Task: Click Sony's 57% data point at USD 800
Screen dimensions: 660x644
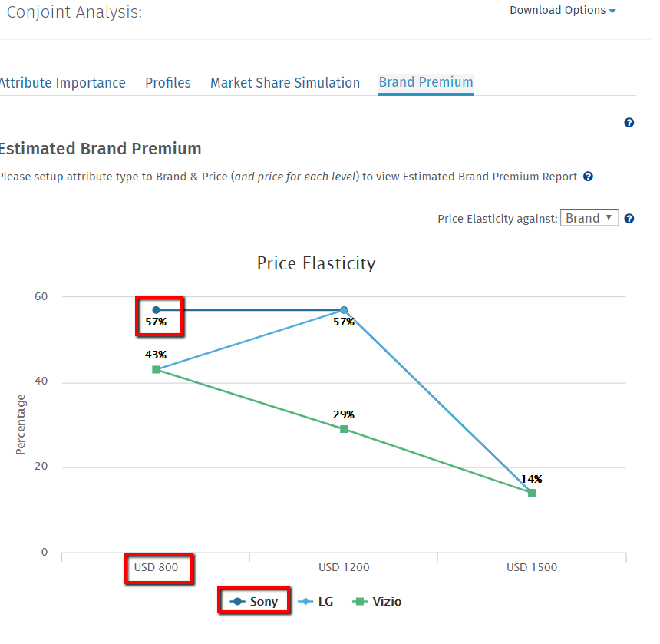Action: [156, 310]
